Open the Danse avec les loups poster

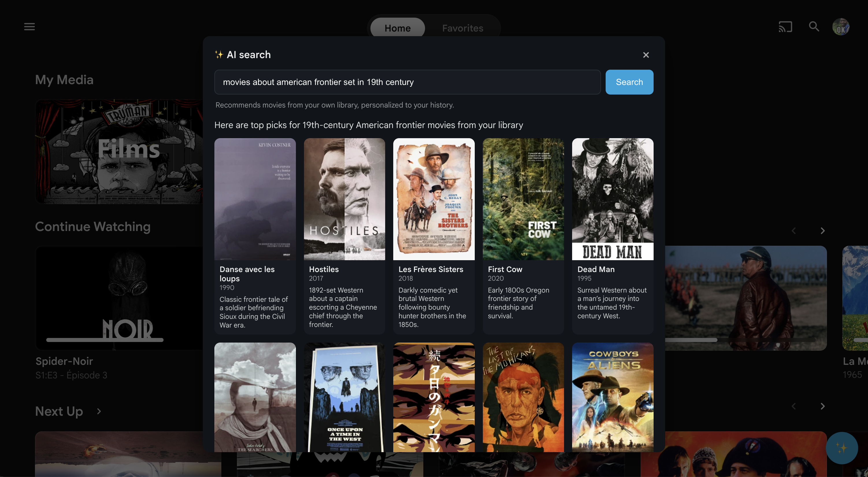pos(255,199)
